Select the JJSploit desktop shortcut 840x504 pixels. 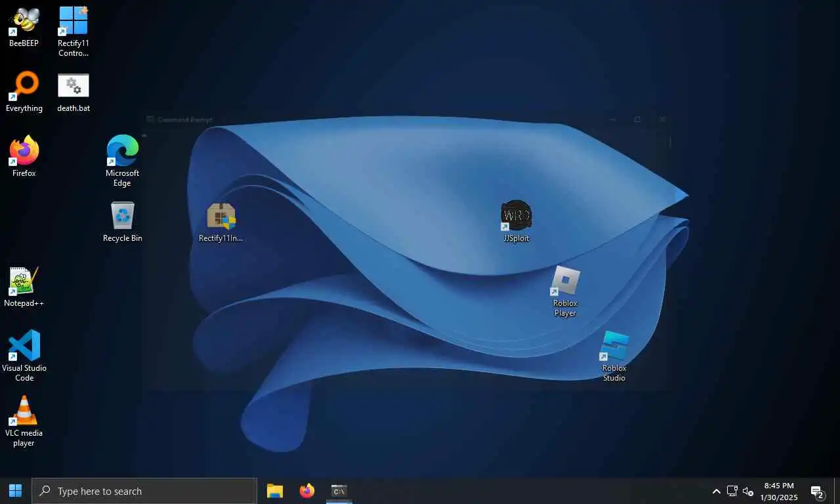coord(516,222)
